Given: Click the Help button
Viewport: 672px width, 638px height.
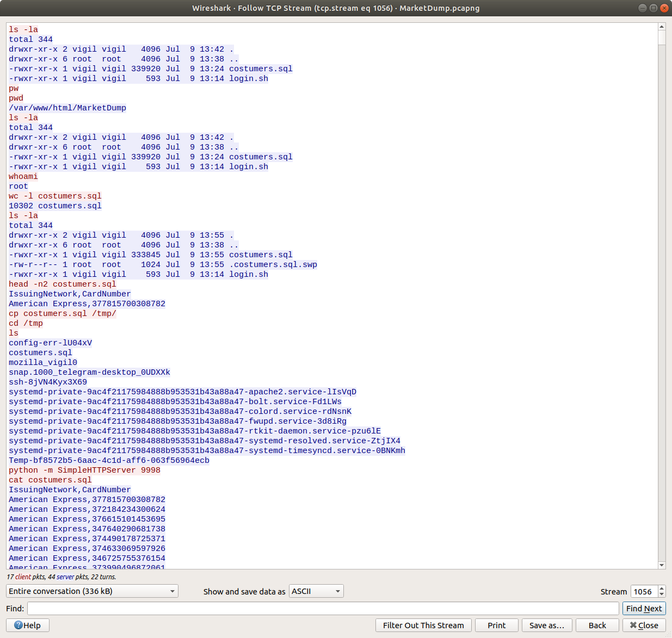Looking at the screenshot, I should [28, 625].
